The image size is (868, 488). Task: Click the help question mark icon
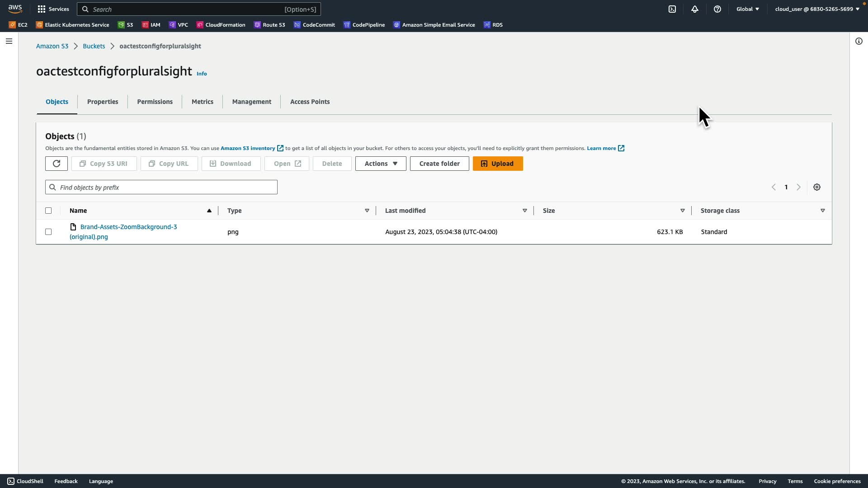click(x=717, y=9)
